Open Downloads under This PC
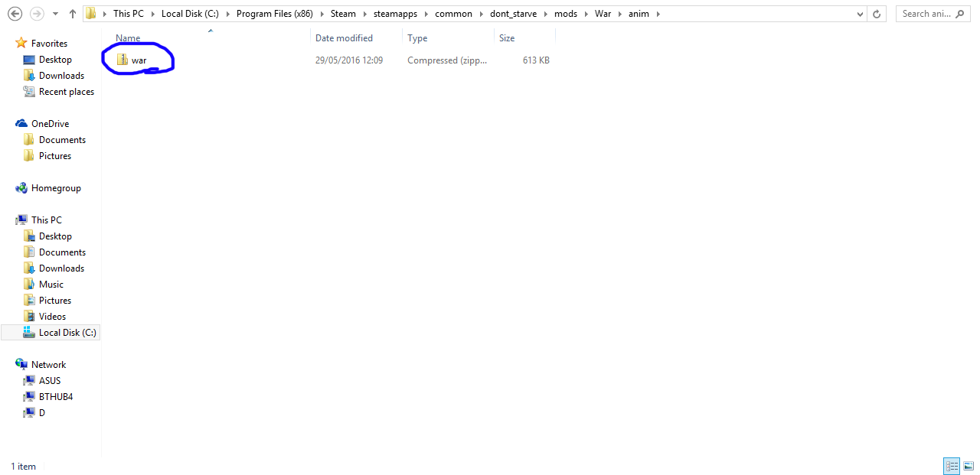The height and width of the screenshot is (475, 980). click(61, 268)
